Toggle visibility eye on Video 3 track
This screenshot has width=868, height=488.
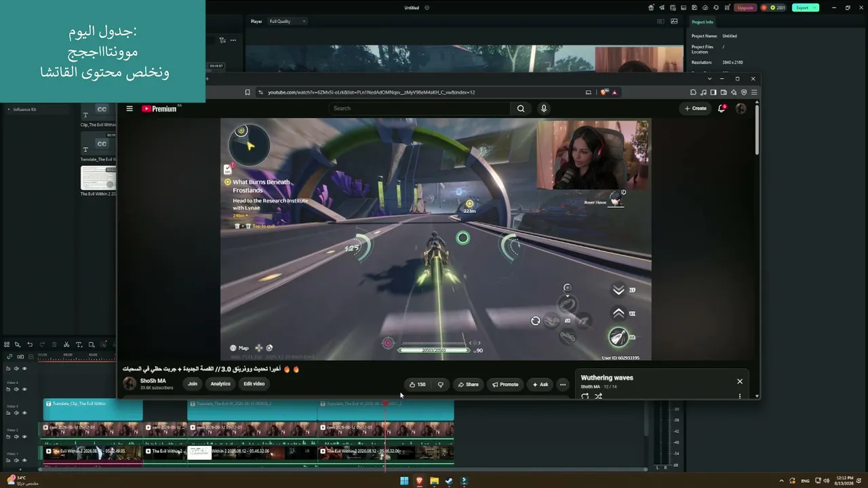24,412
